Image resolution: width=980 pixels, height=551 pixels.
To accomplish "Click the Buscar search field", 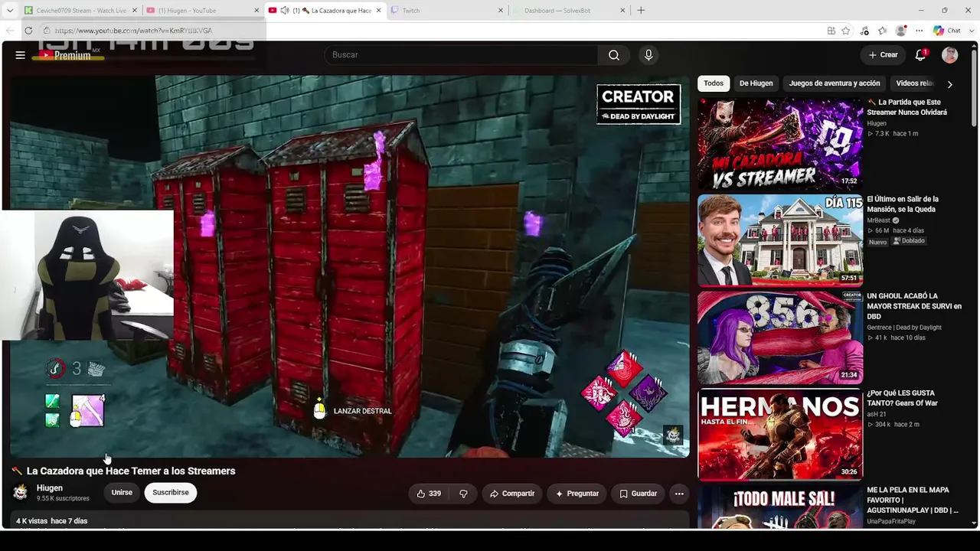I will pos(461,55).
